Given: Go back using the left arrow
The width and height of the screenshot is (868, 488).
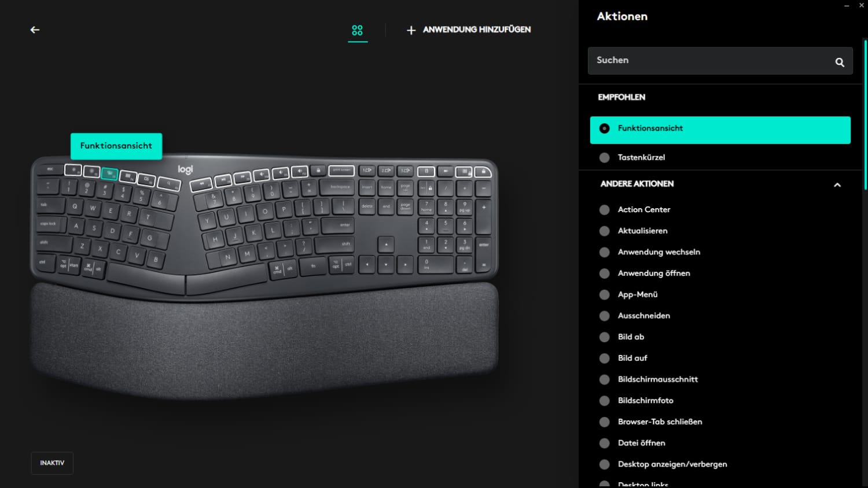Looking at the screenshot, I should (x=35, y=29).
